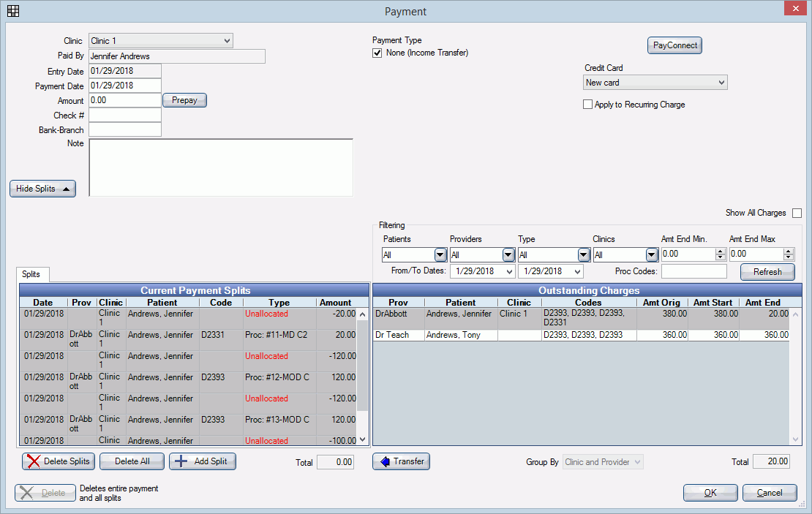The width and height of the screenshot is (812, 514).
Task: Open the Type filter dropdown
Action: [x=584, y=254]
